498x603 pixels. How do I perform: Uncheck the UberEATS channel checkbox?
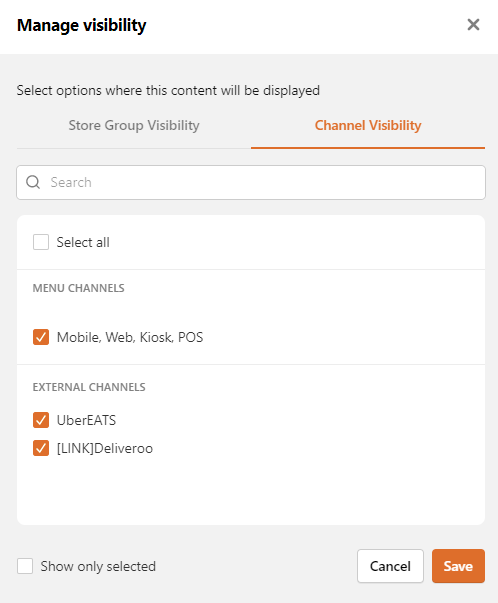pyautogui.click(x=41, y=420)
